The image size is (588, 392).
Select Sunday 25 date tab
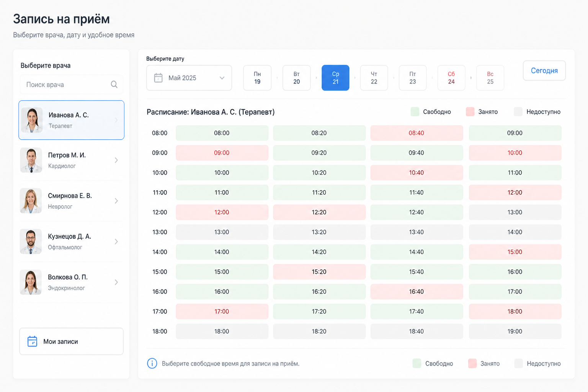click(x=490, y=78)
